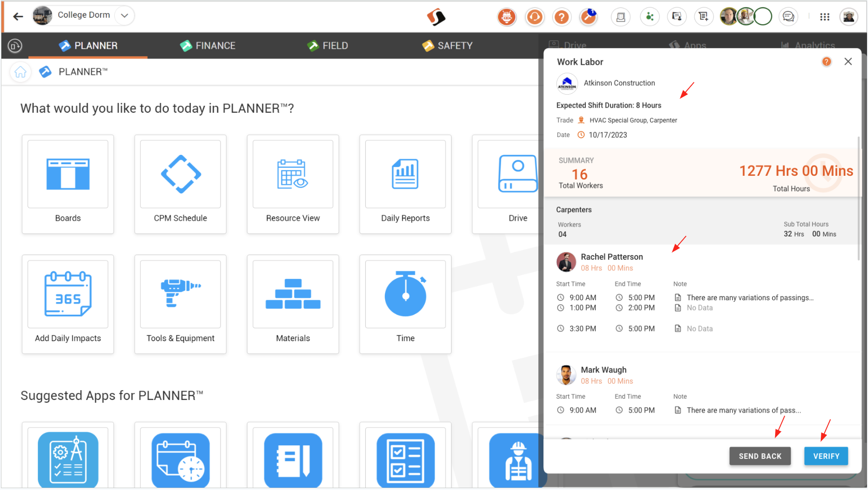Open the Tools & Equipment tile
This screenshot has width=868, height=490.
(x=181, y=304)
